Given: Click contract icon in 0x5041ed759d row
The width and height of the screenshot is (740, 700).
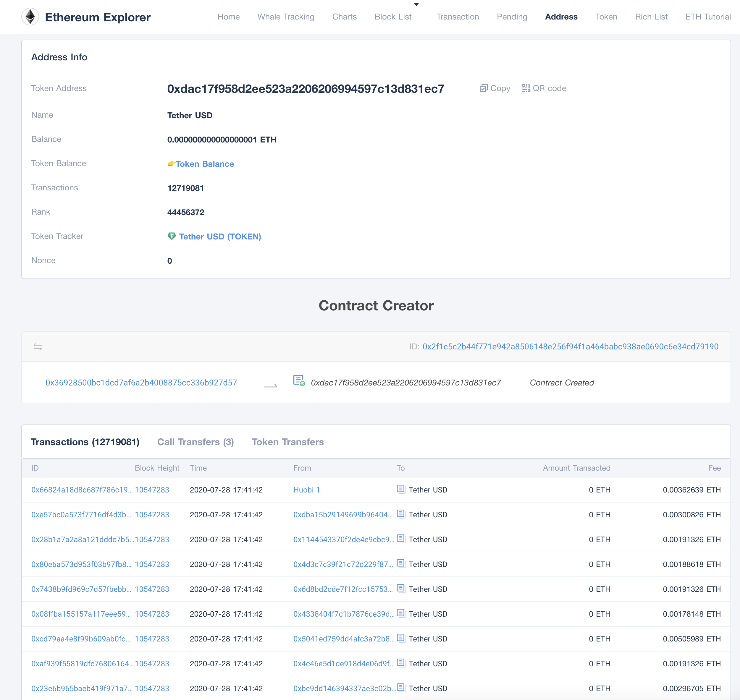Looking at the screenshot, I should point(401,638).
